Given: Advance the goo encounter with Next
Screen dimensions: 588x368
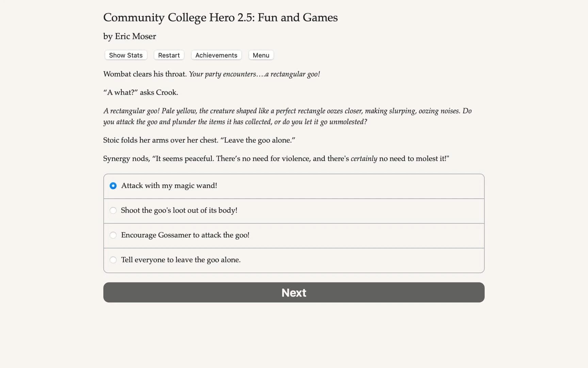Looking at the screenshot, I should 294,292.
